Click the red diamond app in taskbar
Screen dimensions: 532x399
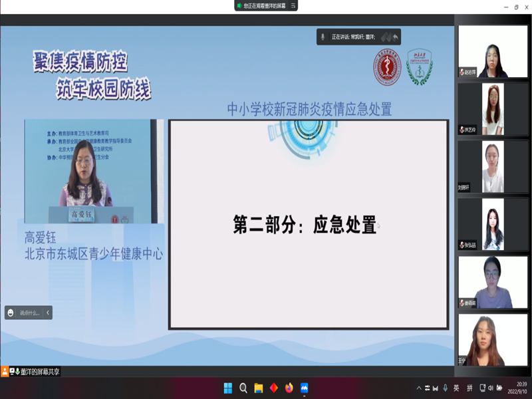pyautogui.click(x=273, y=388)
